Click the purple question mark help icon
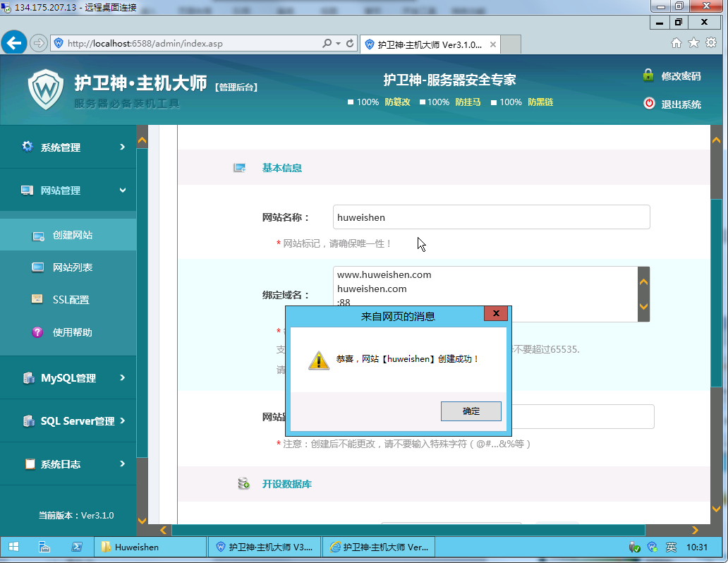The height and width of the screenshot is (563, 728). (x=37, y=332)
